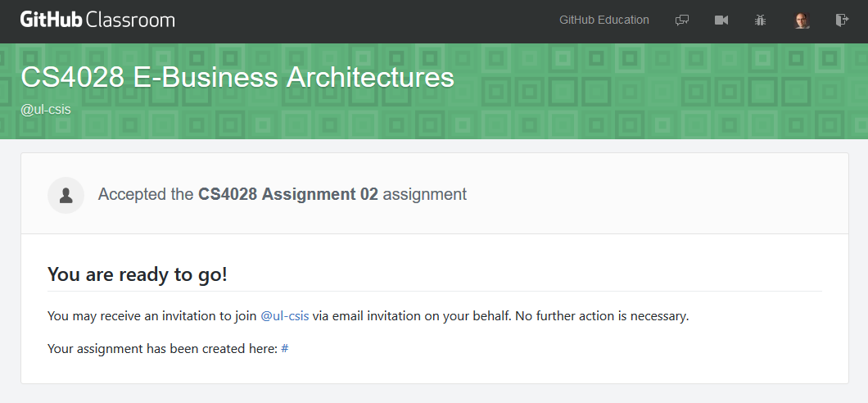Screen dimensions: 868x403
Task: Click the green patterned banner background
Action: (x=664, y=92)
